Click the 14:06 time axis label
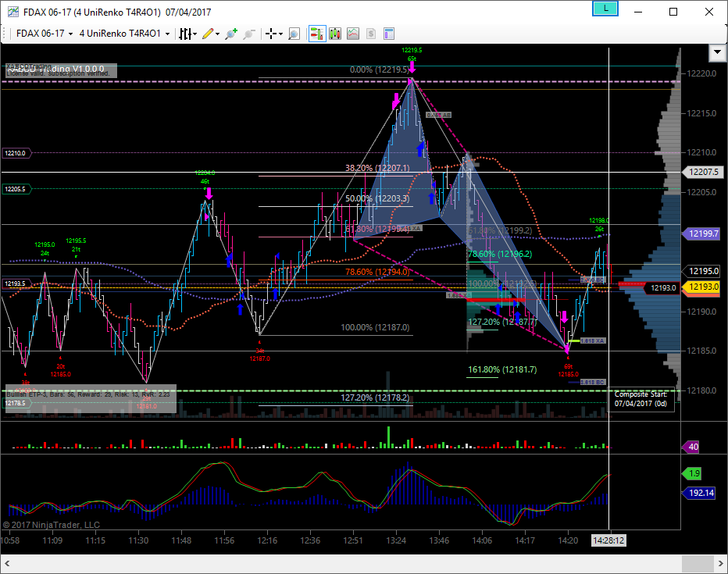The height and width of the screenshot is (574, 728). click(482, 540)
